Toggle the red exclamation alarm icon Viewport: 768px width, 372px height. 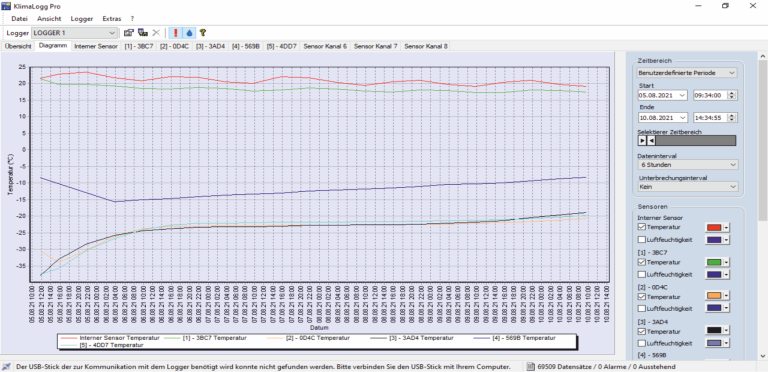coord(175,33)
